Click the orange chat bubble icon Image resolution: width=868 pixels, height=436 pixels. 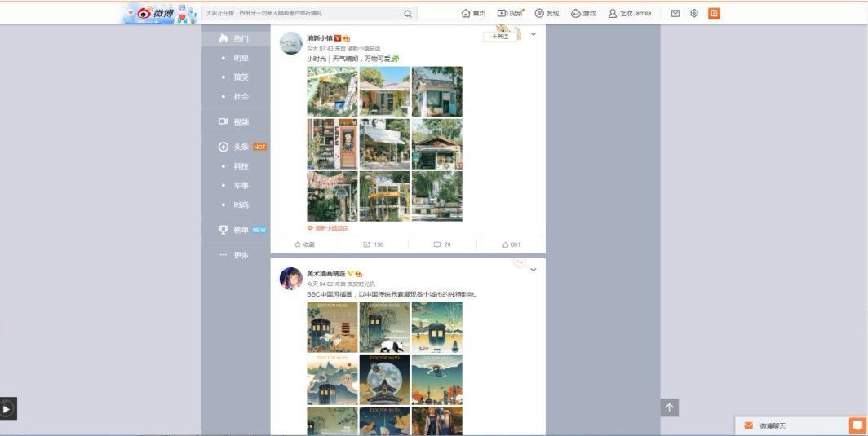857,425
